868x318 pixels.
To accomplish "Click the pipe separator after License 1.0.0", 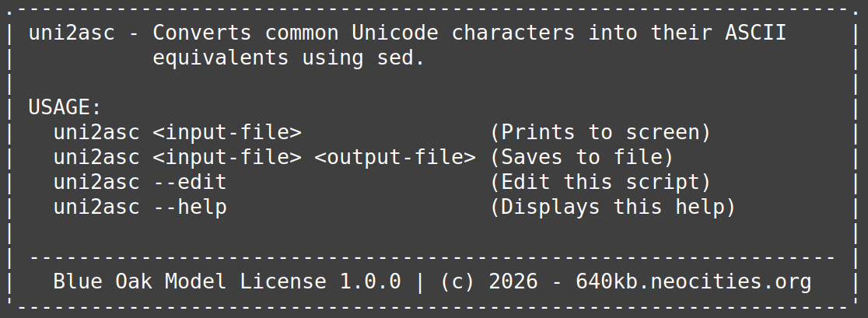I will click(x=421, y=281).
